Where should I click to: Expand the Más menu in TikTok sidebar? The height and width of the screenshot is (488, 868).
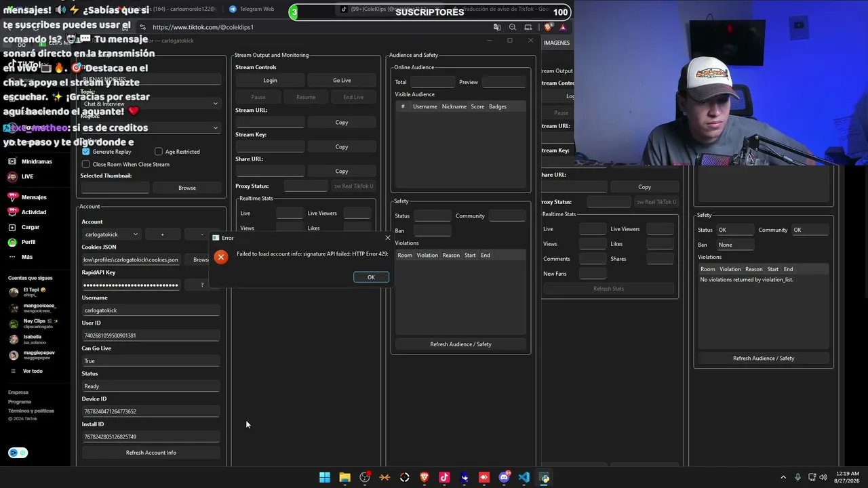click(x=20, y=257)
